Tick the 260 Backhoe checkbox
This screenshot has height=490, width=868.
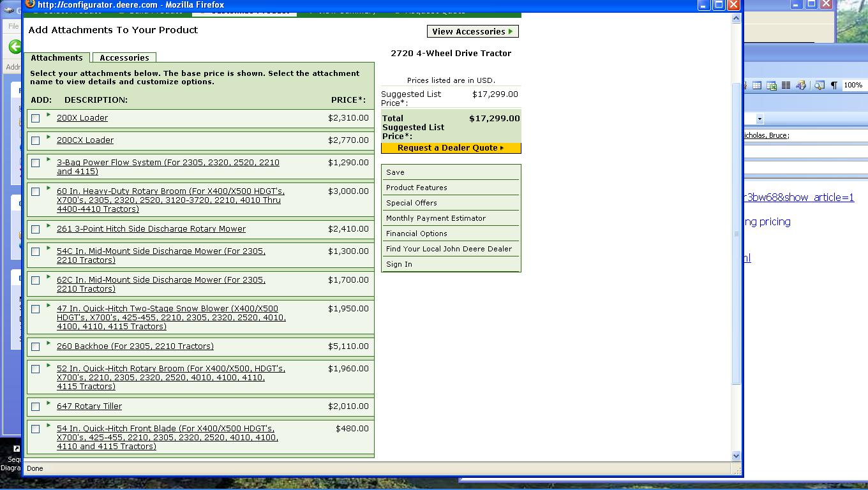pyautogui.click(x=36, y=347)
